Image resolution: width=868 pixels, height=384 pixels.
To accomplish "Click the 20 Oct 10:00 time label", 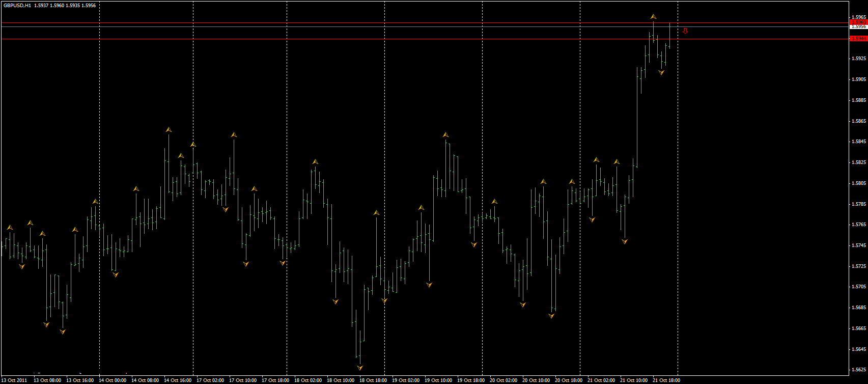I will tap(536, 380).
